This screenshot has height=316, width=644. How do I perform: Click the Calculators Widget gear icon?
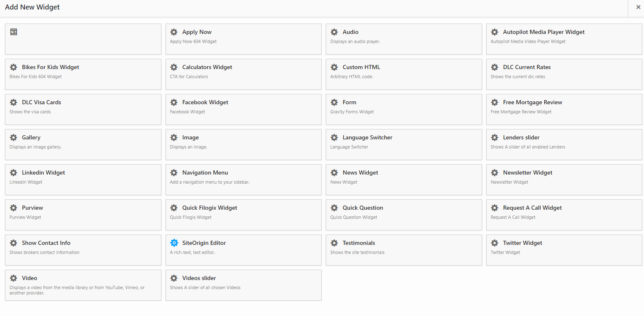point(174,67)
